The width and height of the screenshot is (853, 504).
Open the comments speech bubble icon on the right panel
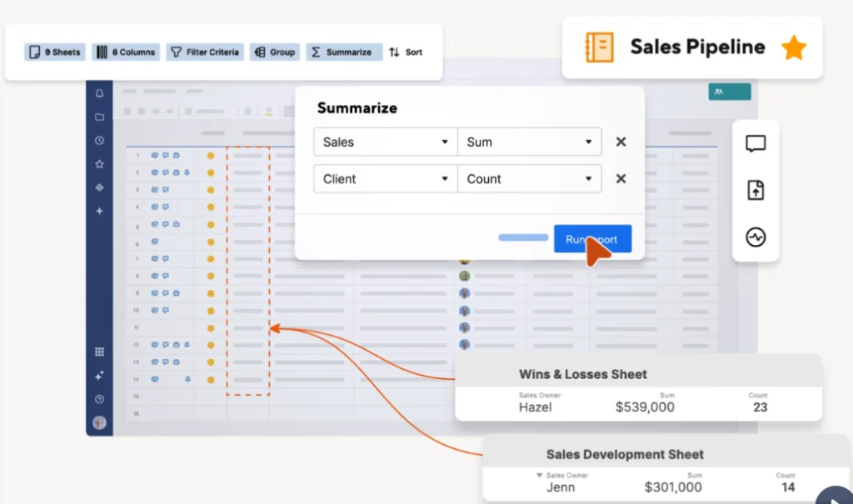click(756, 143)
